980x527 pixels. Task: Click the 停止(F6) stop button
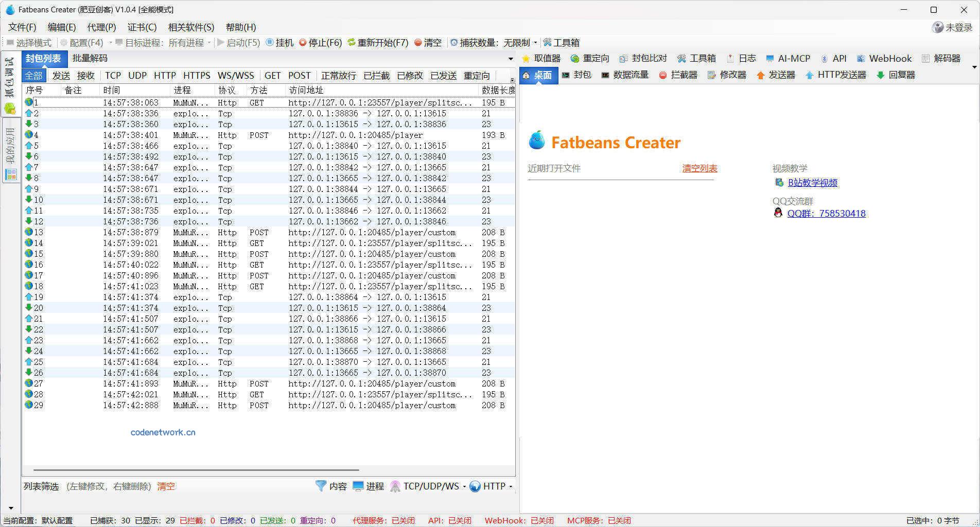tap(321, 43)
